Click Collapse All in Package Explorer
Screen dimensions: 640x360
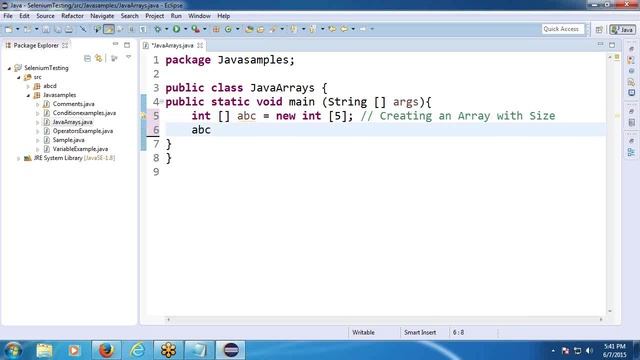click(87, 58)
